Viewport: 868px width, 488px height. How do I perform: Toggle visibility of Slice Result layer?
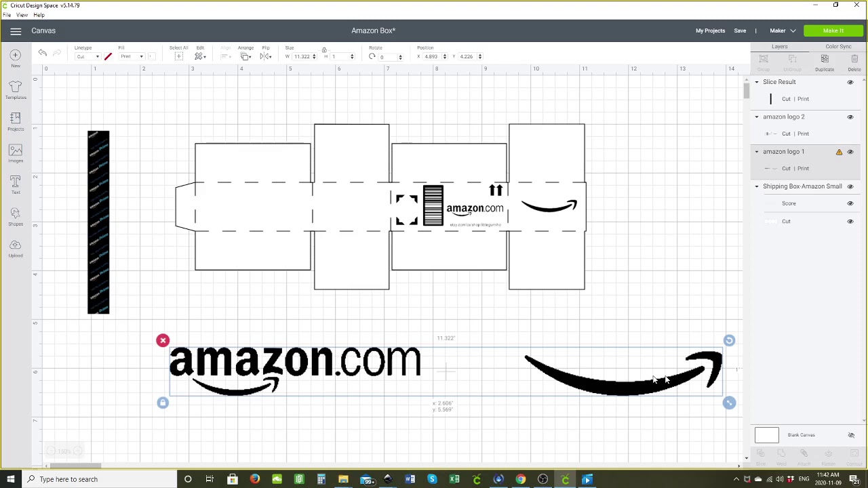(x=850, y=82)
